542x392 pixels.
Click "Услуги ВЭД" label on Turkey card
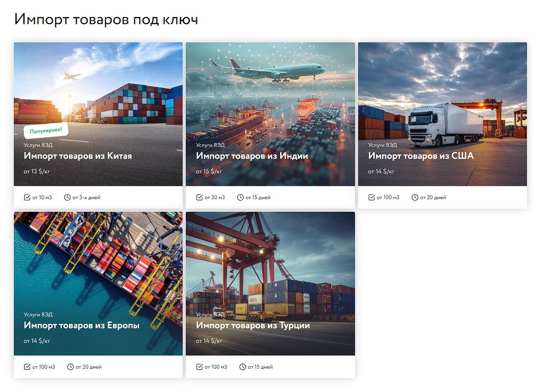(x=210, y=314)
